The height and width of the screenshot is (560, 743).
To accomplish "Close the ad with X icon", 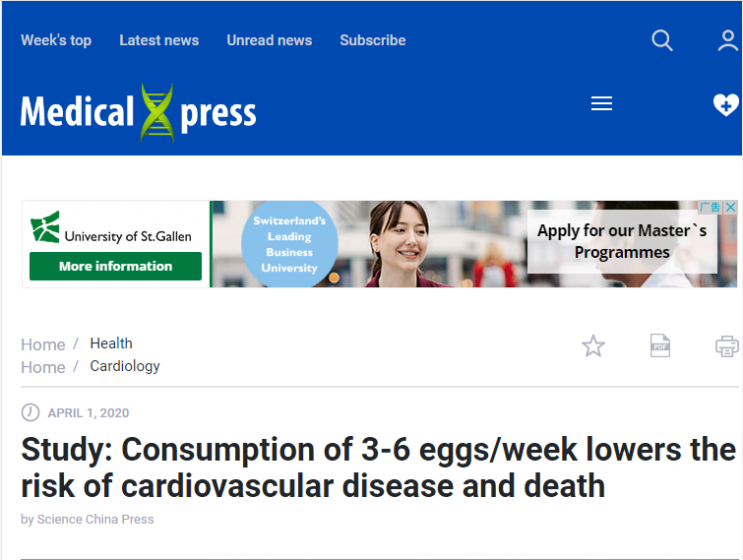I will click(x=730, y=208).
